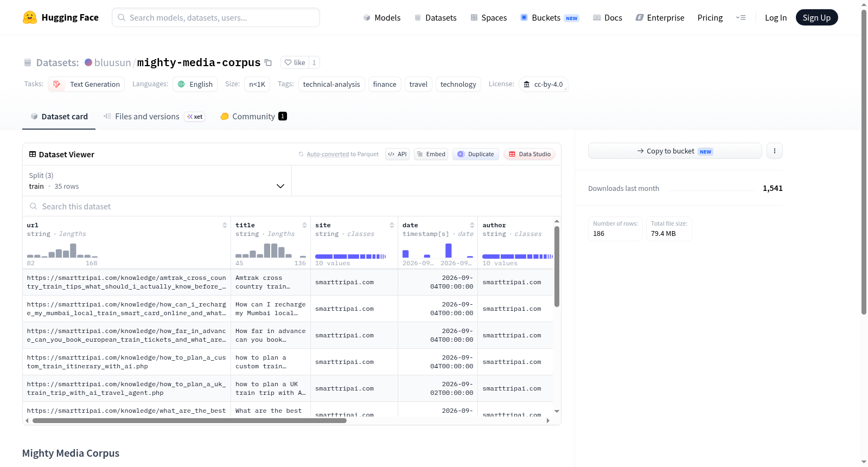Open the Buckets menu item
The height and width of the screenshot is (467, 868).
tap(550, 17)
